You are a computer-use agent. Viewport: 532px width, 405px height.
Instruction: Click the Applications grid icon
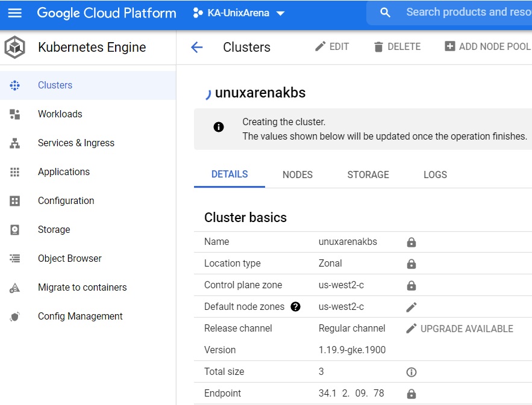coord(14,172)
